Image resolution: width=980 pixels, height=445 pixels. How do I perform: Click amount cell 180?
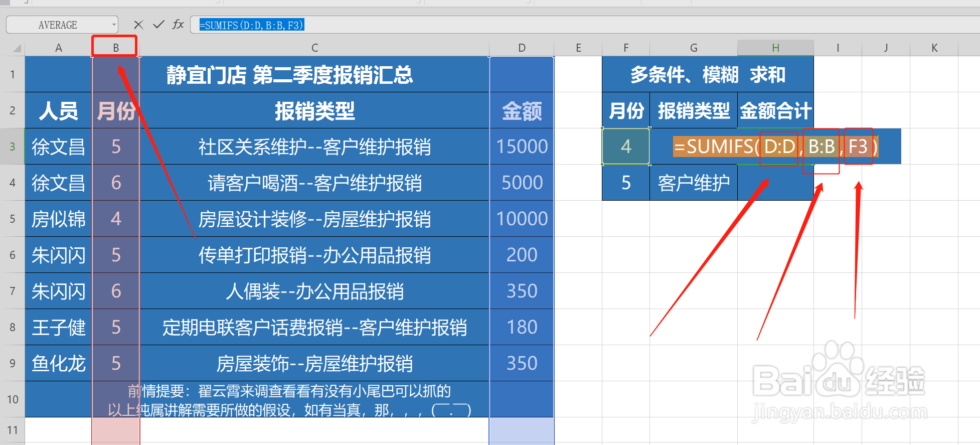522,327
